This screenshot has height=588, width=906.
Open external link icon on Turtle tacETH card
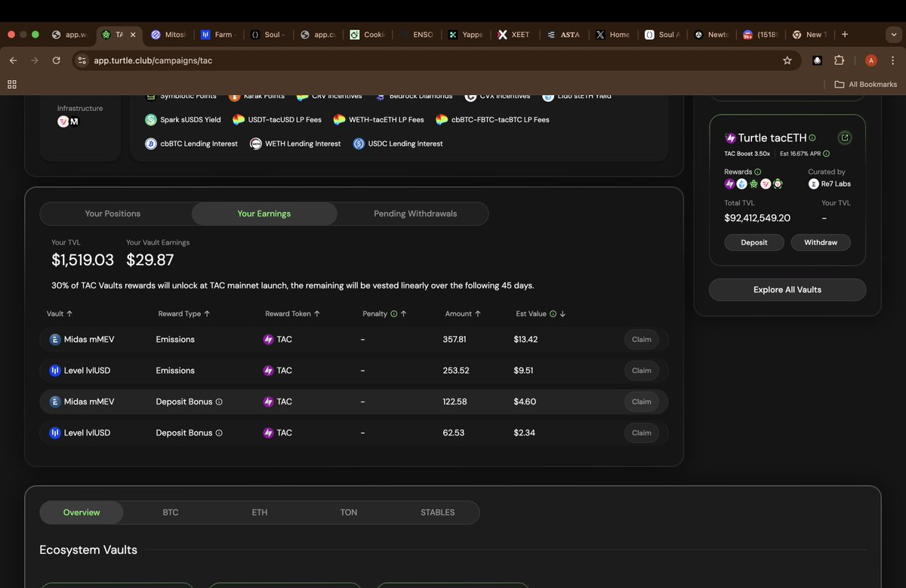coord(845,137)
